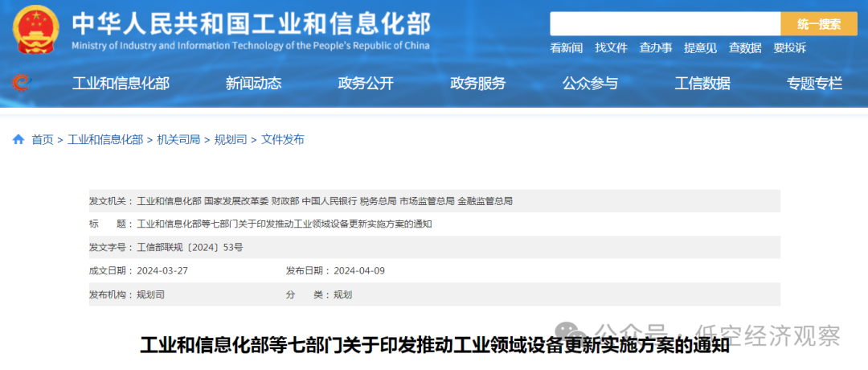Click inside the search input field
This screenshot has height=370, width=868.
665,24
